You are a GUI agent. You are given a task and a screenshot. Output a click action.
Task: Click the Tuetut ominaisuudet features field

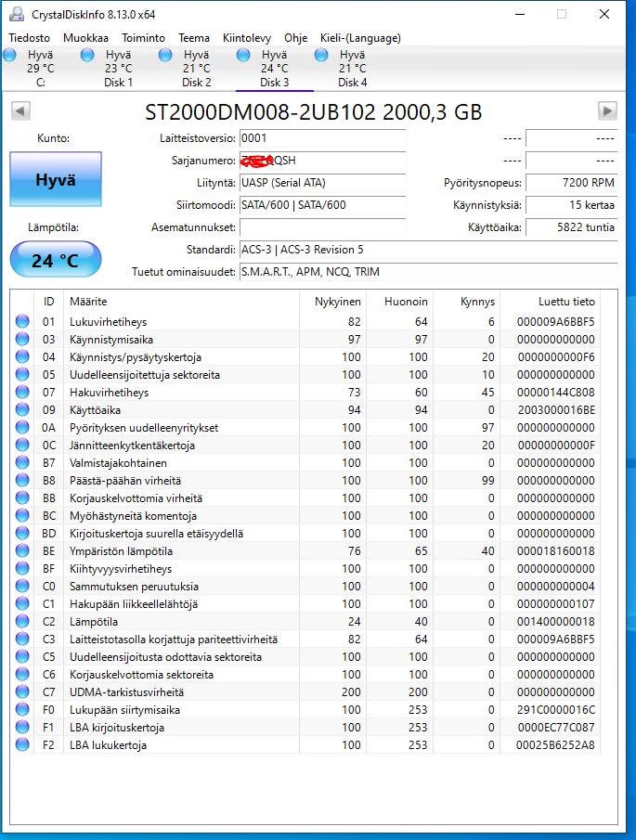[x=428, y=272]
